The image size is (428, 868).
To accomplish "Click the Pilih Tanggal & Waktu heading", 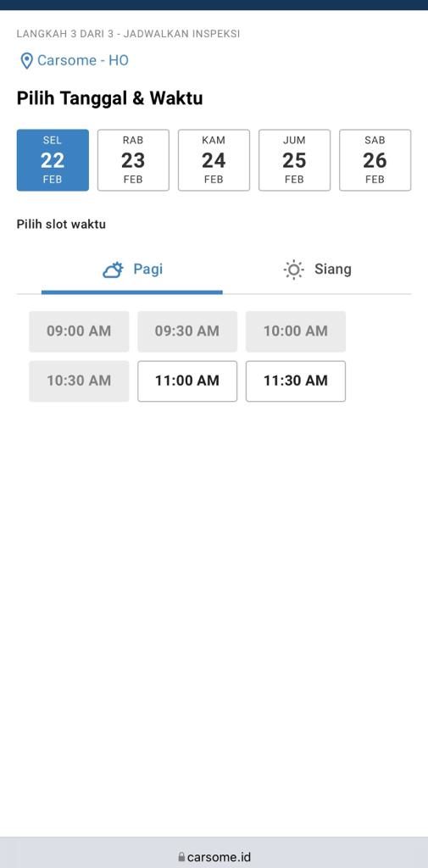I will coord(109,98).
